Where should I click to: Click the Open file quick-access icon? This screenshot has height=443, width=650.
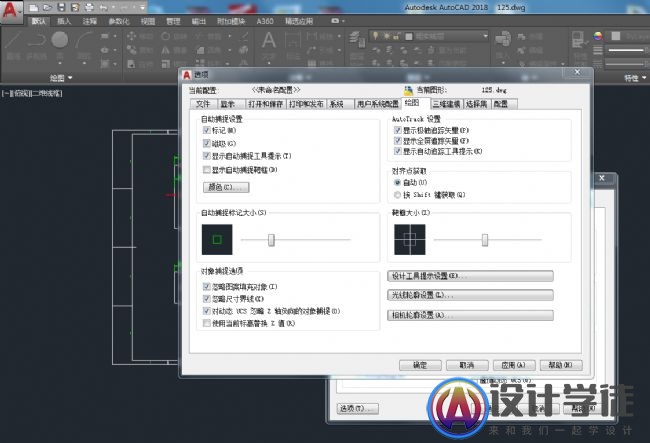[47, 7]
